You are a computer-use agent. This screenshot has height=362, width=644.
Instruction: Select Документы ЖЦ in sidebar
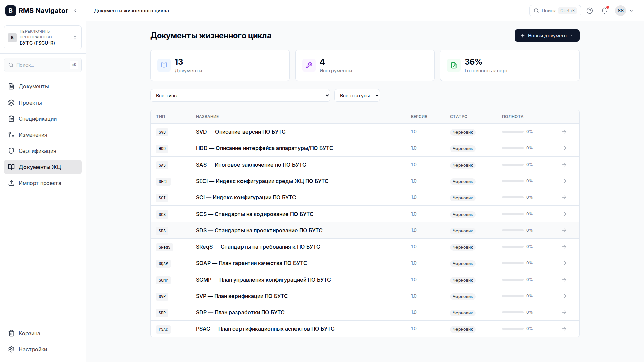[43, 167]
